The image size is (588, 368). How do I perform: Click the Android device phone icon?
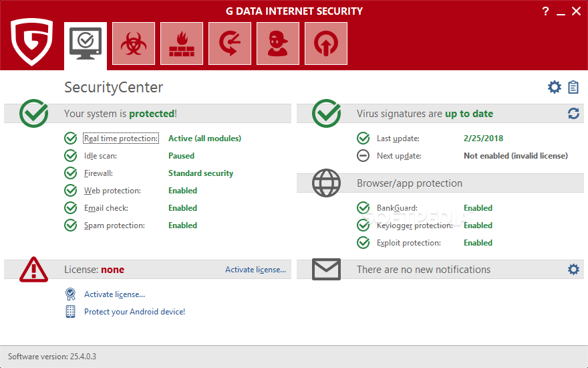[71, 311]
